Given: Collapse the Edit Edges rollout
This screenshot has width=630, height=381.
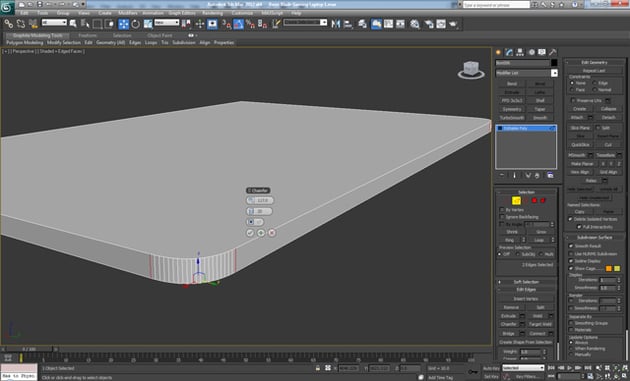Looking at the screenshot, I should tap(526, 289).
